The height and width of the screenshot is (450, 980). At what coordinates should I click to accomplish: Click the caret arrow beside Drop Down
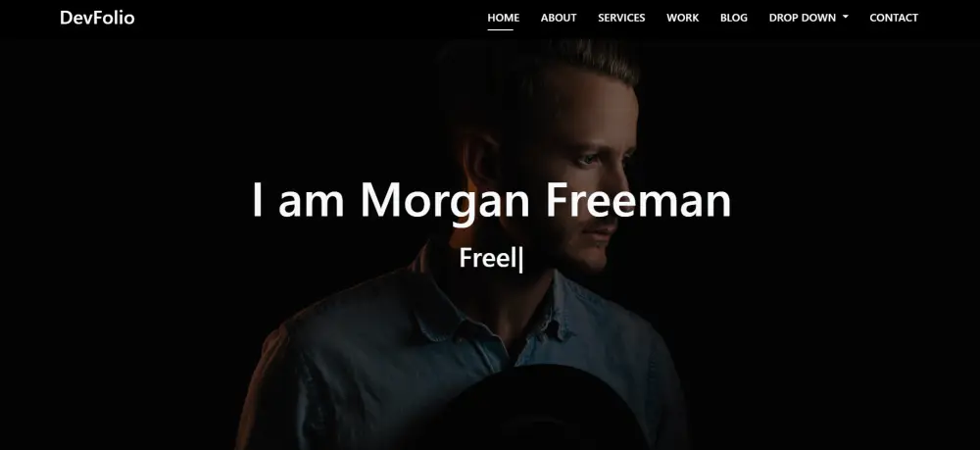click(846, 17)
